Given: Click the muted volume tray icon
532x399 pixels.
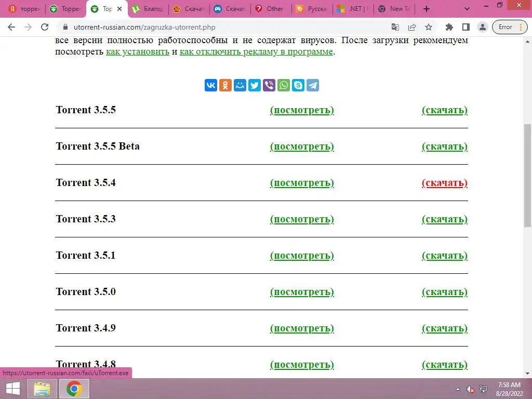Looking at the screenshot, I should (x=470, y=389).
